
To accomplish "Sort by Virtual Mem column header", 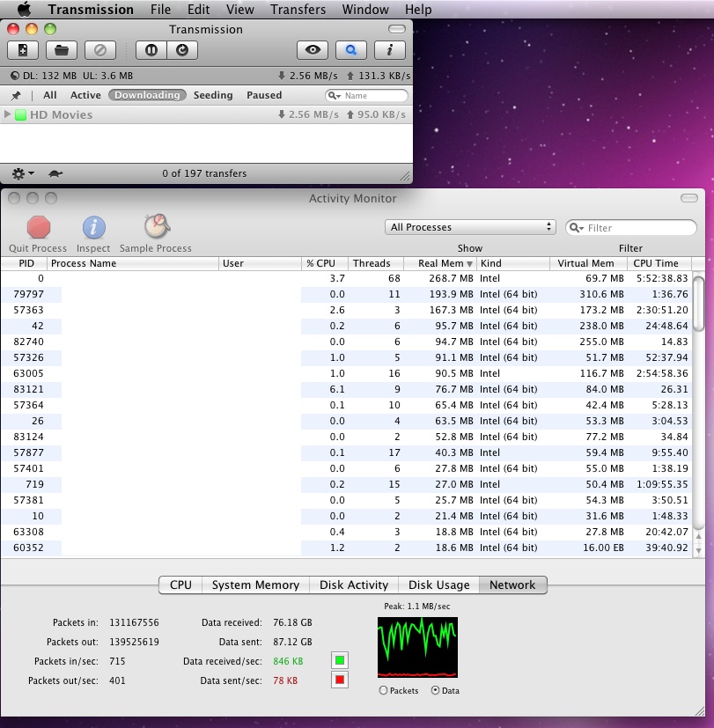I will (589, 263).
